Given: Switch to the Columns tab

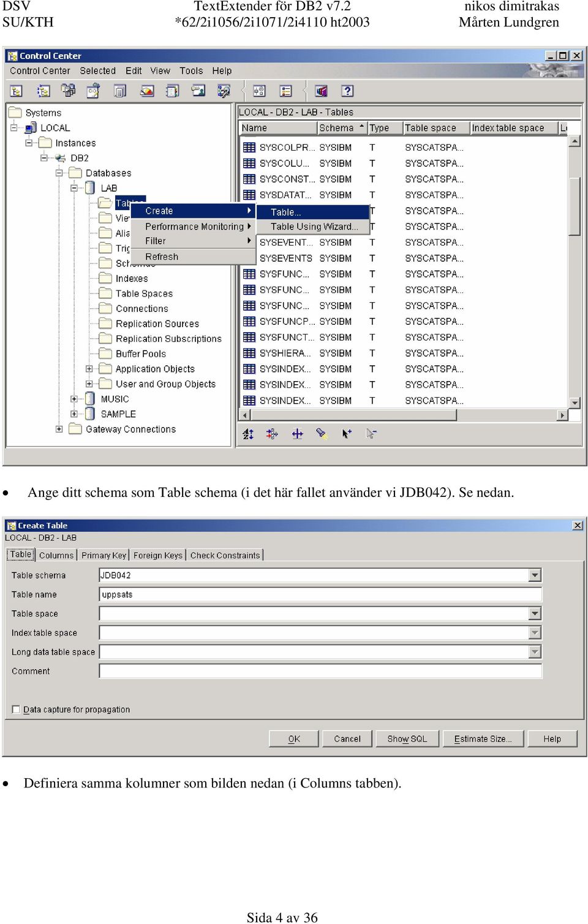Looking at the screenshot, I should pos(56,555).
